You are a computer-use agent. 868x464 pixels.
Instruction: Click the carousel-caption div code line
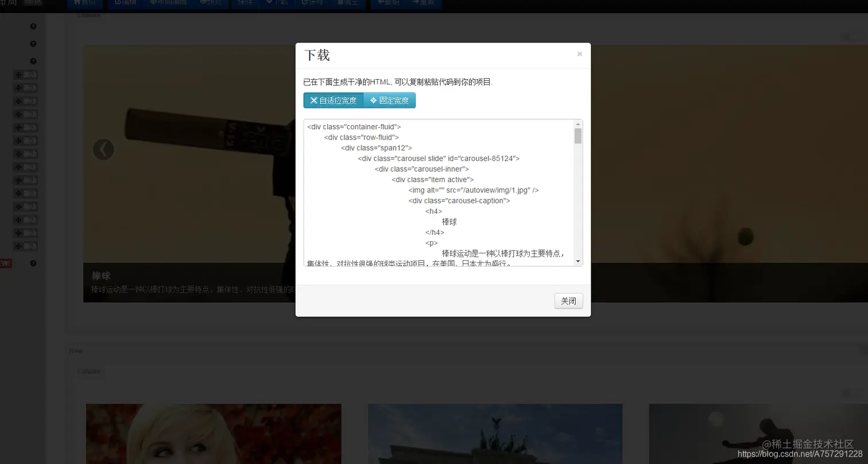pos(459,200)
